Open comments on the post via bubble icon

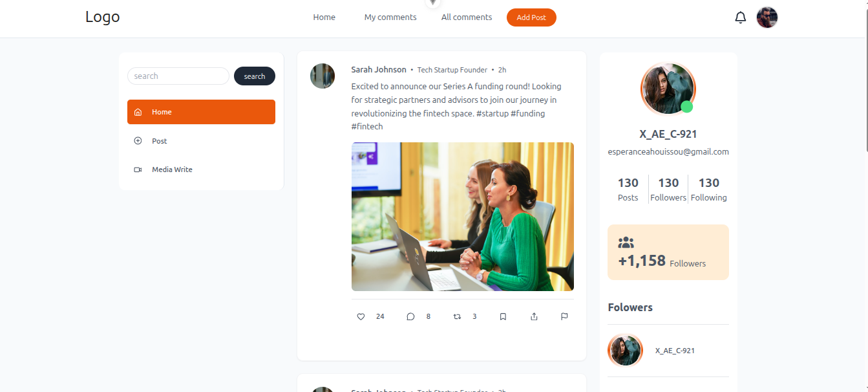[410, 316]
